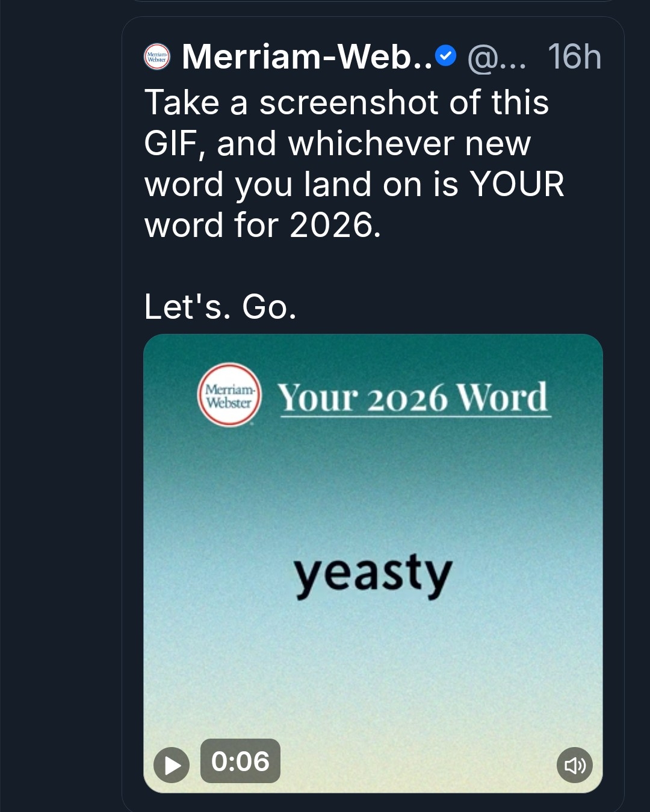Click the empty dark margin left of post
This screenshot has height=812, width=650.
coord(60,421)
